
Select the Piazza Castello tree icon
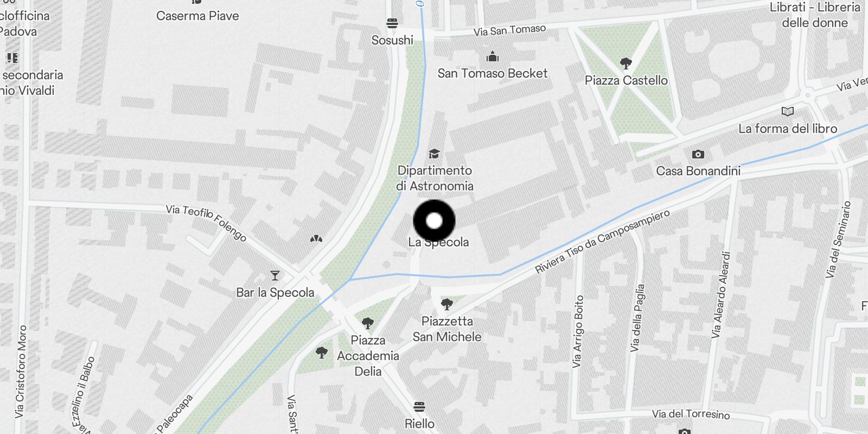626,63
